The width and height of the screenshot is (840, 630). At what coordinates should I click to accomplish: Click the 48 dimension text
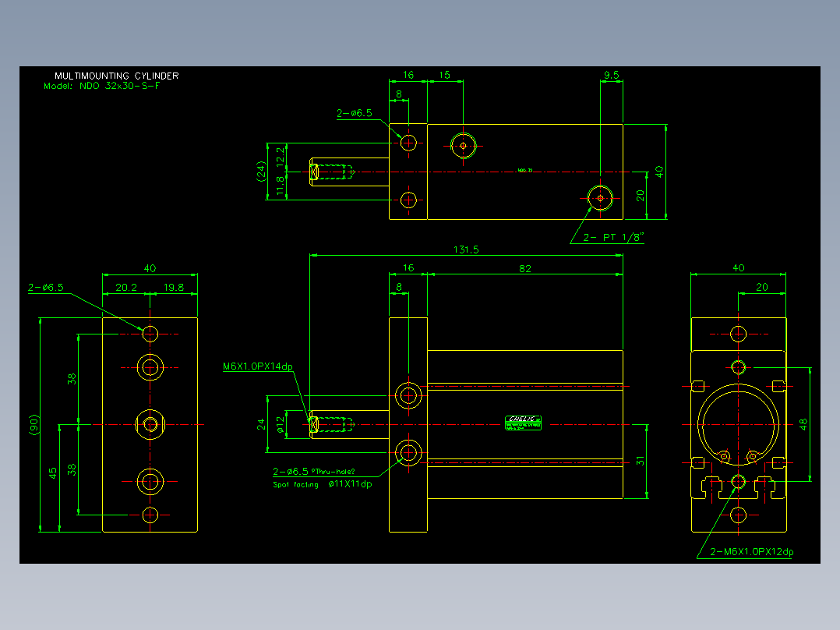[803, 424]
